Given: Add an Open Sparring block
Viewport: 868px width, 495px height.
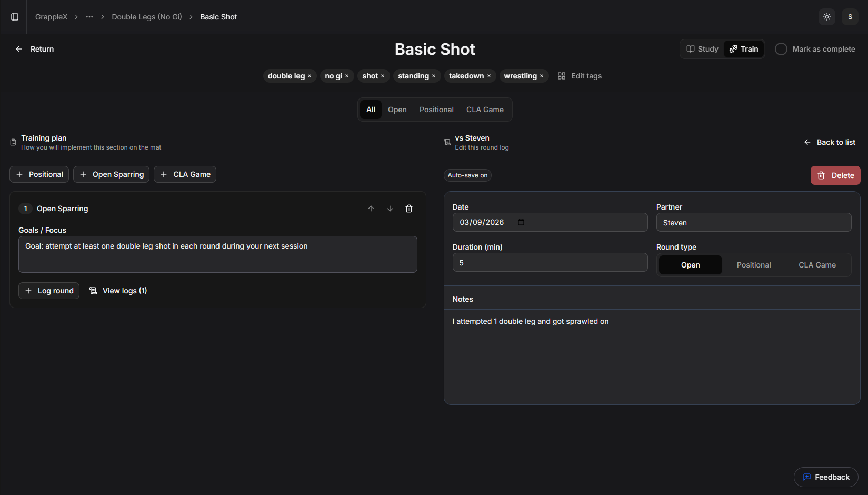Looking at the screenshot, I should pyautogui.click(x=111, y=174).
